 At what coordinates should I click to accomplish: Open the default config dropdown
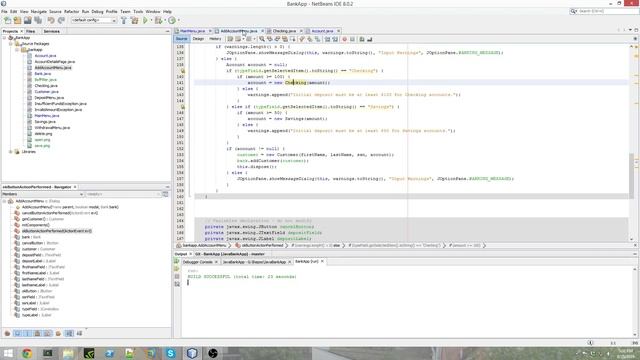point(94,20)
